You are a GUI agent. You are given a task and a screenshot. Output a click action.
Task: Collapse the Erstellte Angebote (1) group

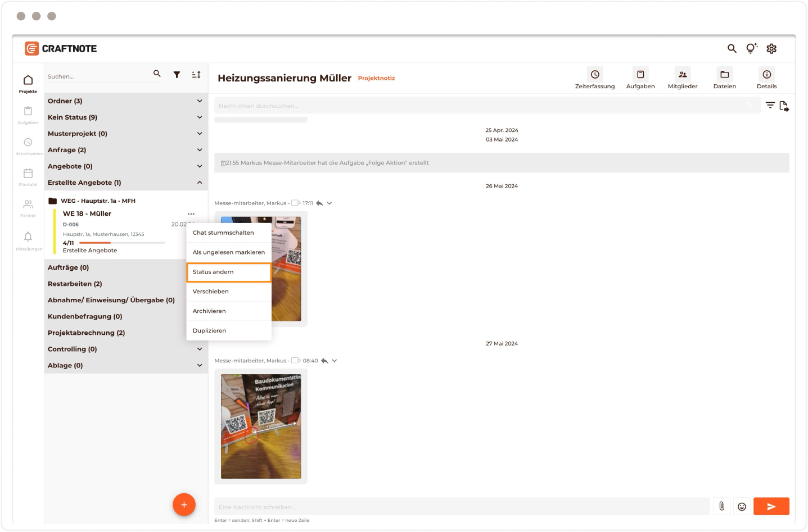199,183
